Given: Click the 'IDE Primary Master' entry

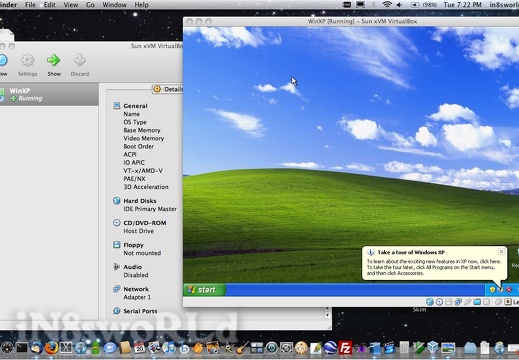Looking at the screenshot, I should pos(150,209).
